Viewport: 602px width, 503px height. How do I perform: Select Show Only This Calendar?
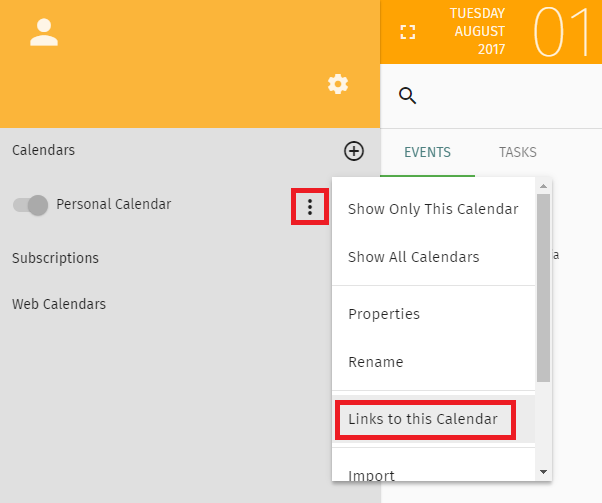433,209
